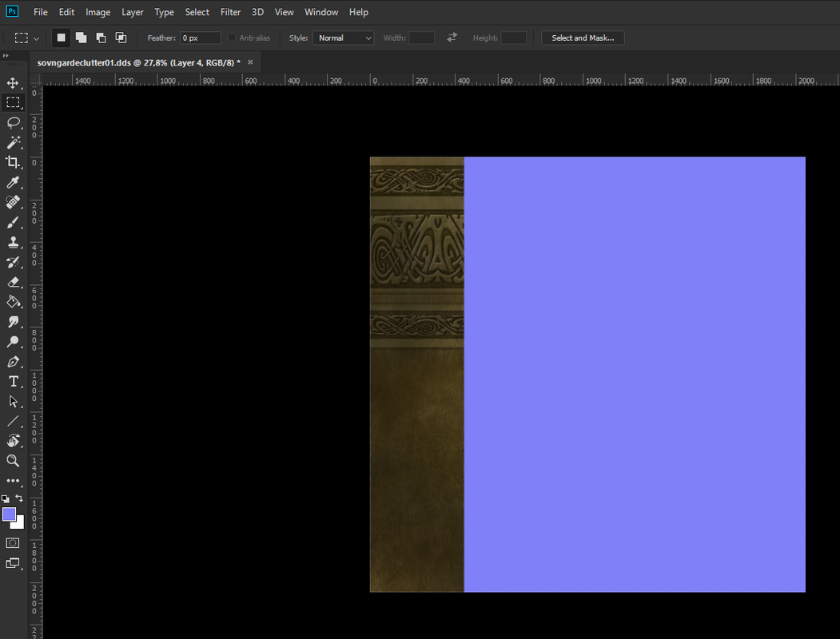This screenshot has height=639, width=840.
Task: Select the Magic Wand tool
Action: 13,142
